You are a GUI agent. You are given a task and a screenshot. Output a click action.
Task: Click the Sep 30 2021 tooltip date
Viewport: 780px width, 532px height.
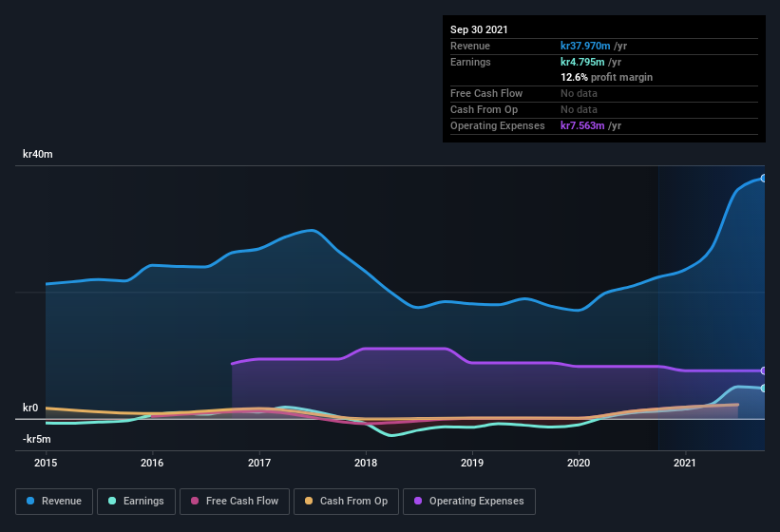pyautogui.click(x=479, y=29)
